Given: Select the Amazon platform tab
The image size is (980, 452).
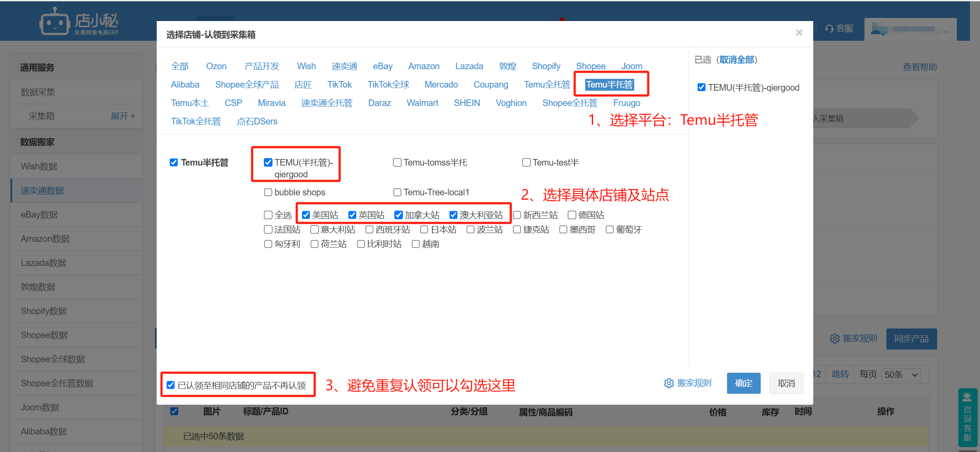Looking at the screenshot, I should coord(424,66).
